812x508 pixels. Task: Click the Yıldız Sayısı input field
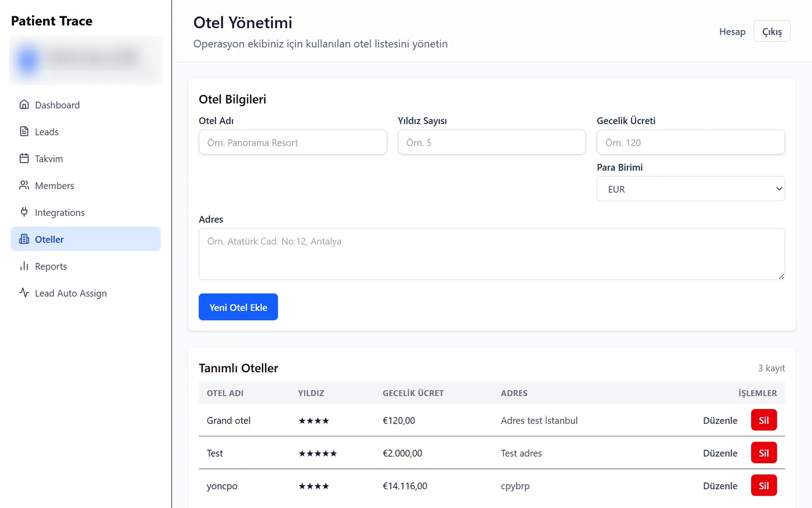pyautogui.click(x=492, y=142)
